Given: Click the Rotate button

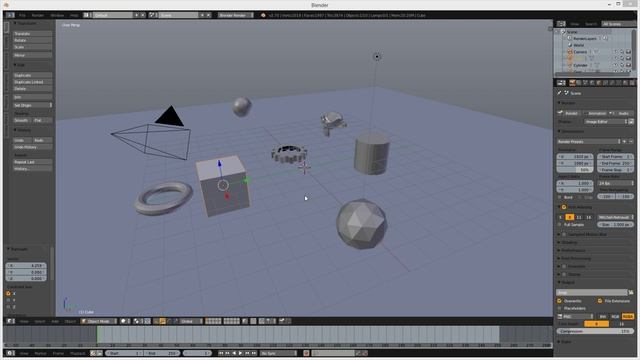Looking at the screenshot, I should 33,40.
